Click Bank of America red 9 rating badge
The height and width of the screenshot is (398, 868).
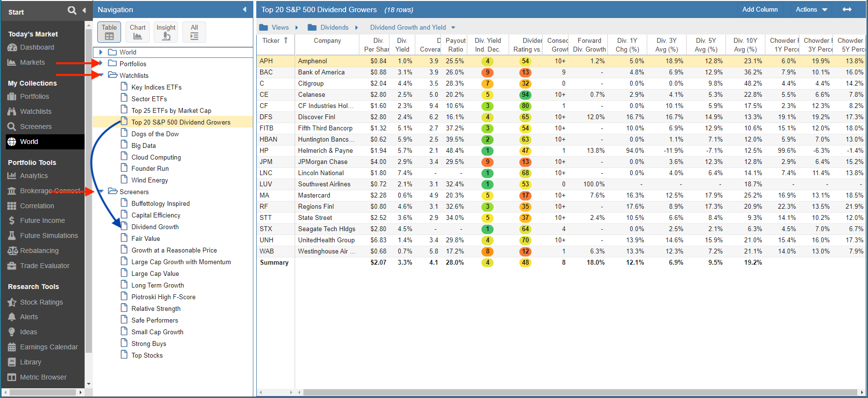coord(487,72)
